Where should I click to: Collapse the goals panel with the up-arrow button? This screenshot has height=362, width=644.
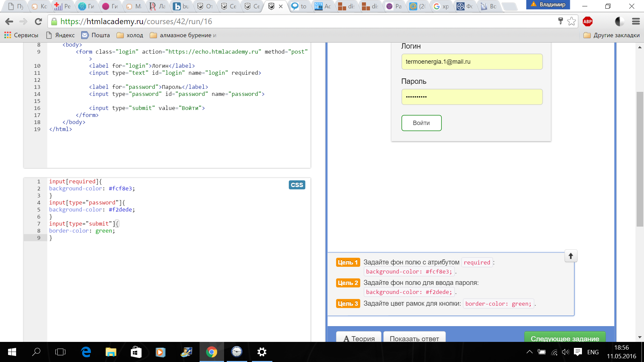[571, 256]
